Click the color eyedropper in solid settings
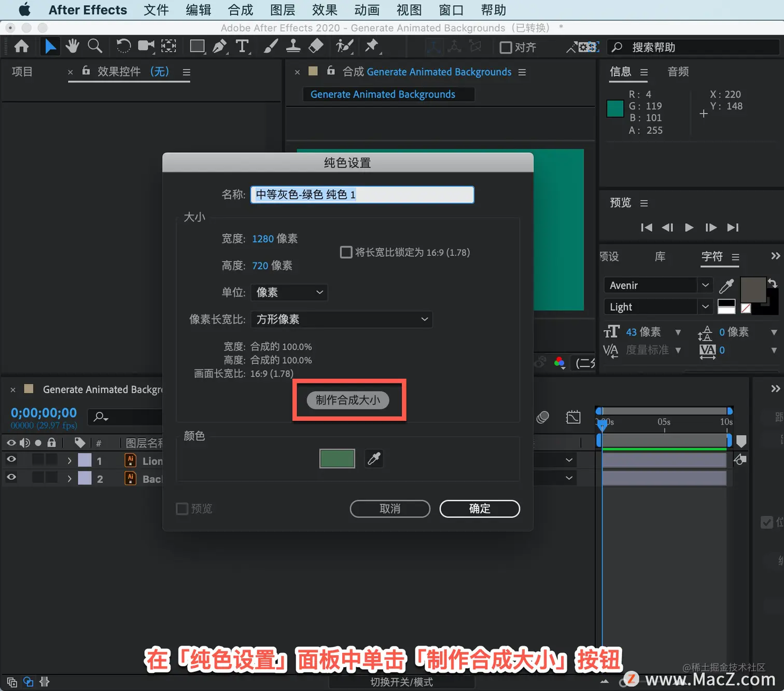 pyautogui.click(x=374, y=459)
